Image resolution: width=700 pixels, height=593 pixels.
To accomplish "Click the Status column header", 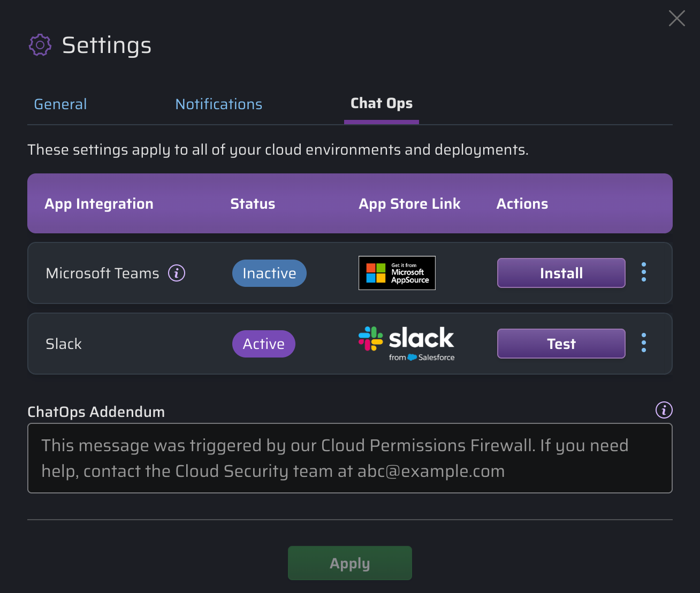I will [253, 204].
